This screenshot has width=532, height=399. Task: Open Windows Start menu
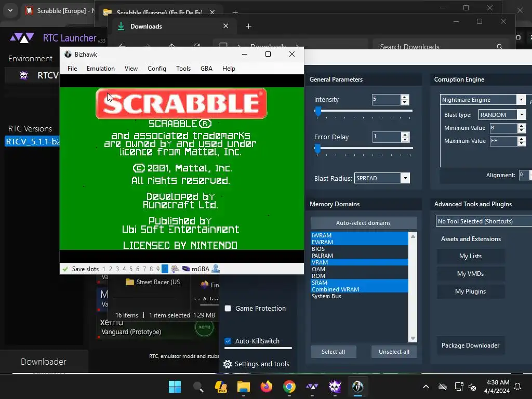(x=175, y=387)
